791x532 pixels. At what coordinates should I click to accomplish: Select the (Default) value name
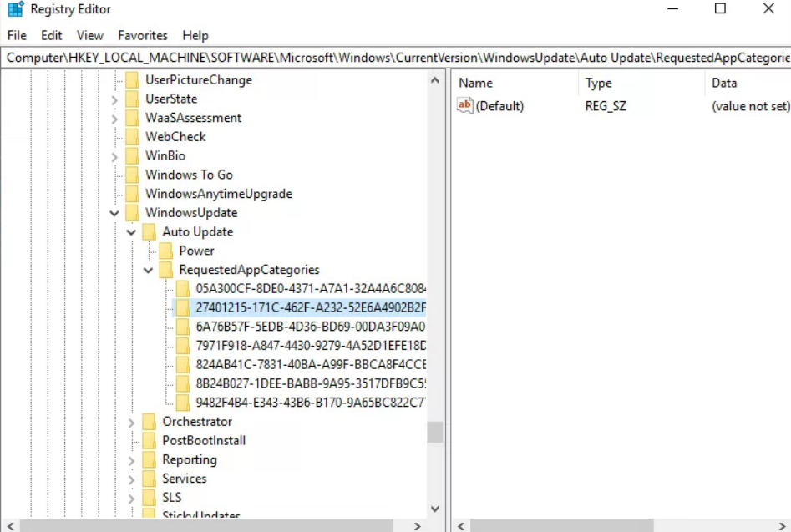point(499,106)
